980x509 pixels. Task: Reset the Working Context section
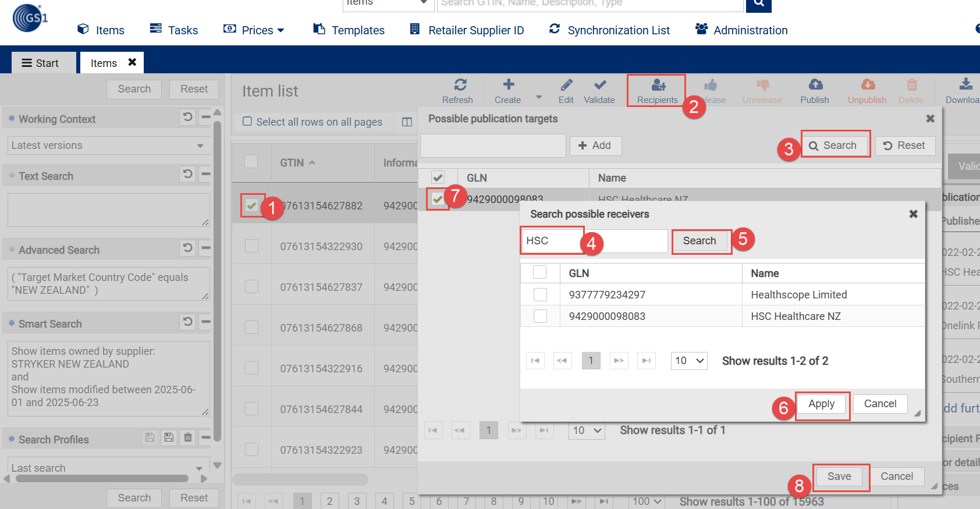[187, 117]
